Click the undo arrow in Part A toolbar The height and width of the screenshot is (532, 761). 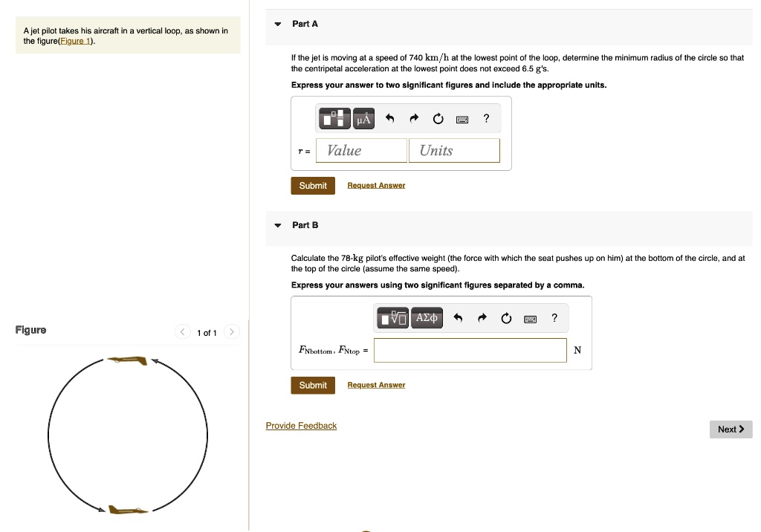pos(389,118)
